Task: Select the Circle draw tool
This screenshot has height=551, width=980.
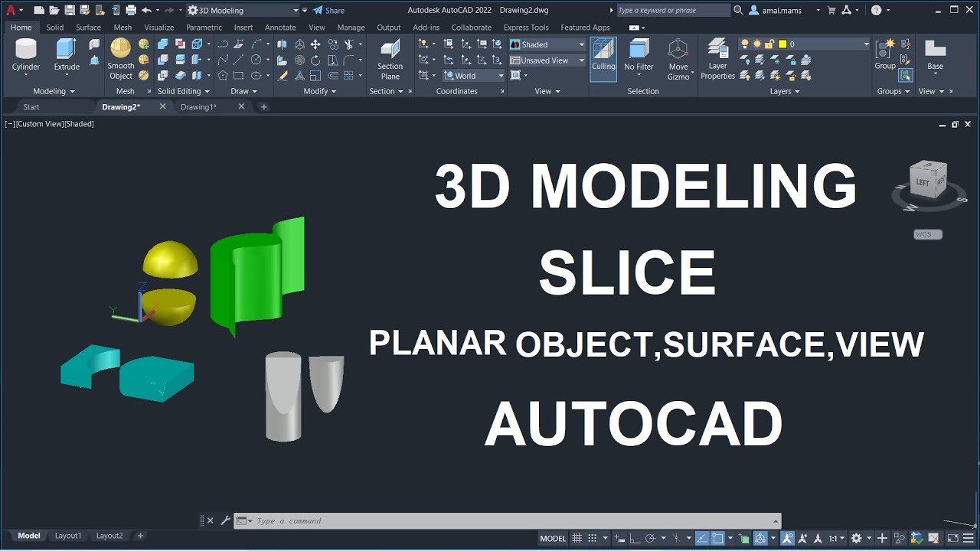Action: [256, 60]
